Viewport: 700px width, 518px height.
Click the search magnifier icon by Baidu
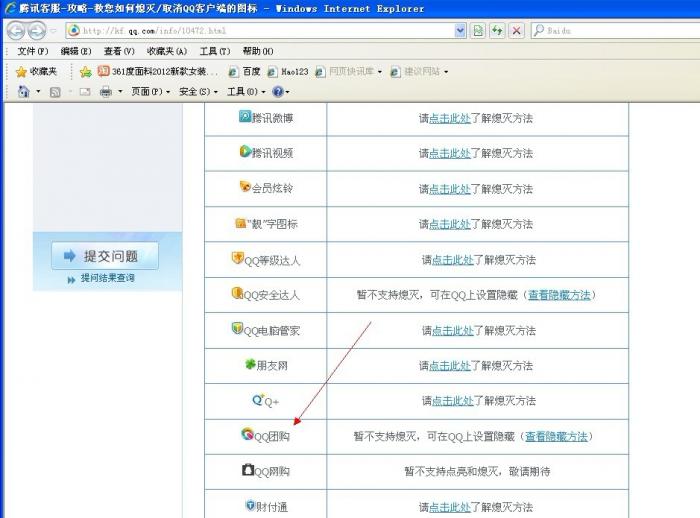pyautogui.click(x=539, y=30)
